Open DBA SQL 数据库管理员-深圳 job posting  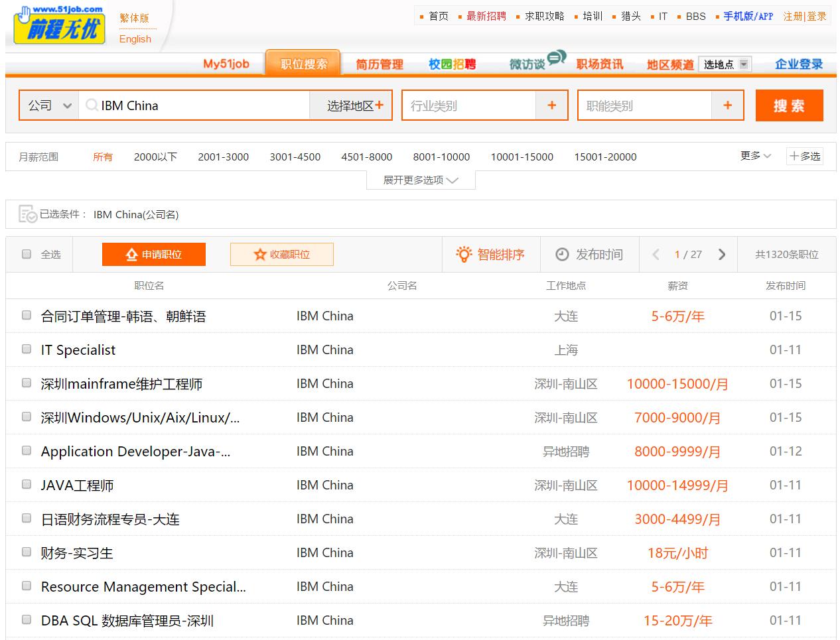tap(127, 621)
